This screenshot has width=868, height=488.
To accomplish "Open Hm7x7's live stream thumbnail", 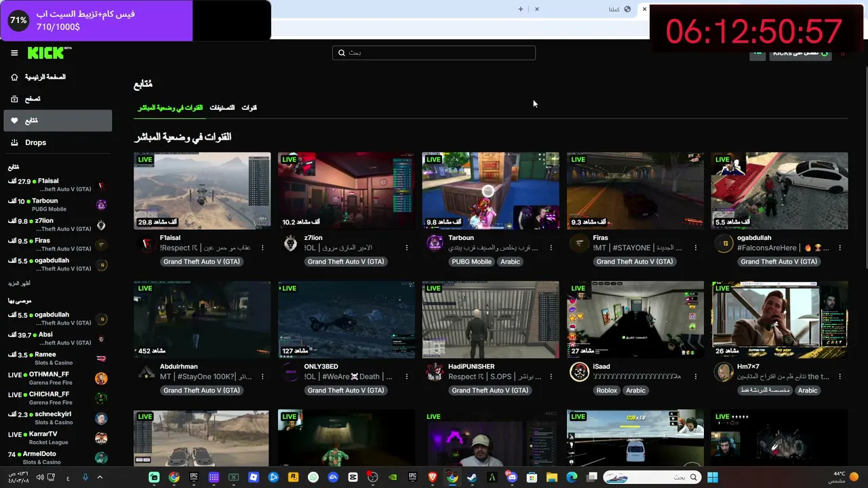I will [x=780, y=320].
